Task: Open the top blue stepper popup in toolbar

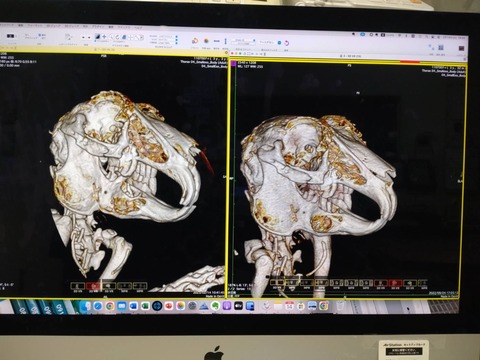Action: click(177, 37)
